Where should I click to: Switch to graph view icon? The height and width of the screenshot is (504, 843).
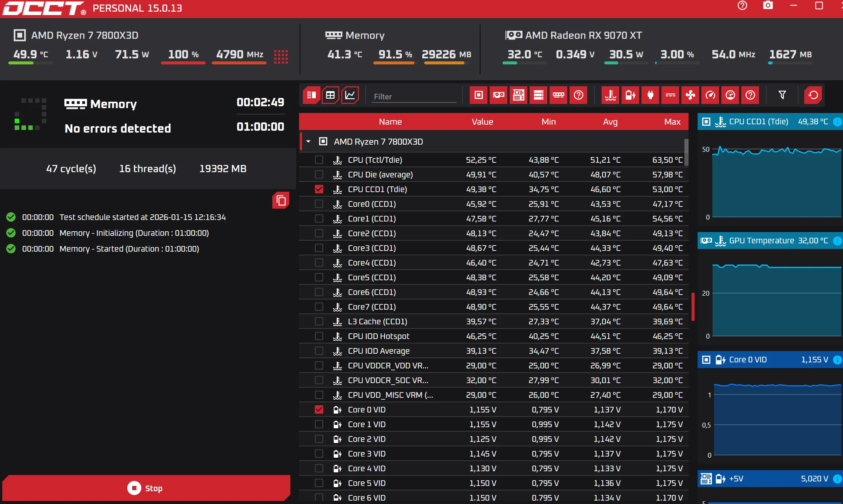350,95
